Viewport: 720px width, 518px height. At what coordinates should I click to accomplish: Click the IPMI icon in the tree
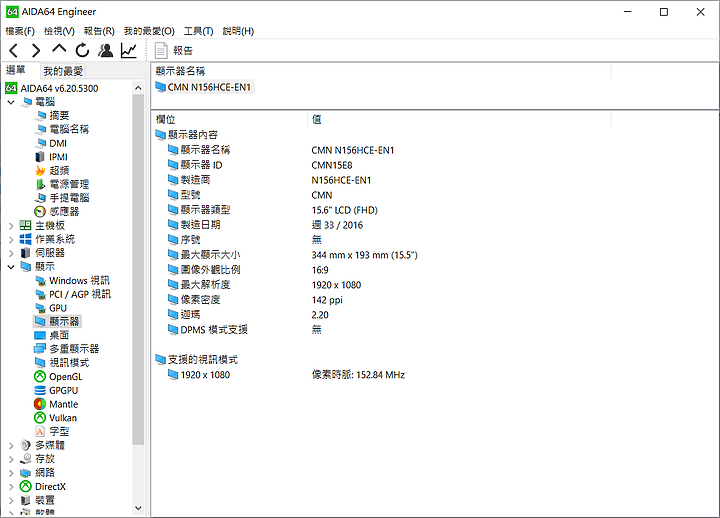click(x=40, y=157)
